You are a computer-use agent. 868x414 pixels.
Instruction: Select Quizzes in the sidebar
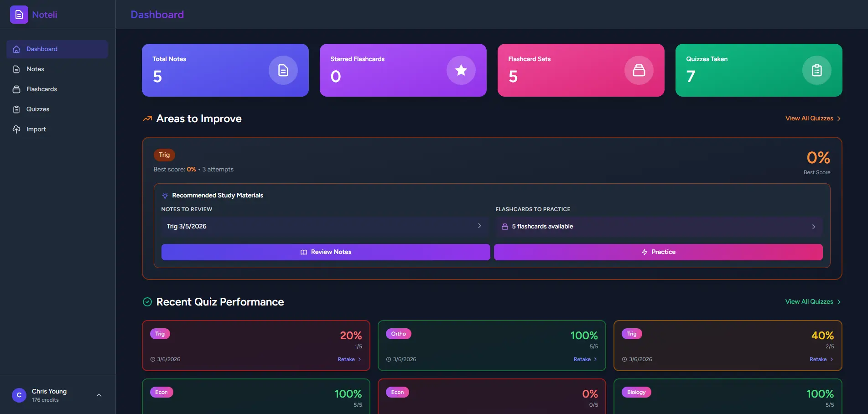click(x=37, y=109)
